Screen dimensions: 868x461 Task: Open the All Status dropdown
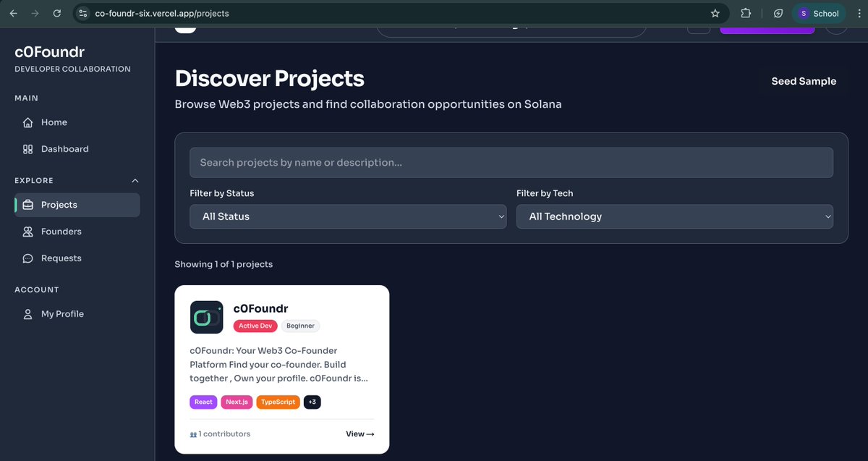pyautogui.click(x=348, y=216)
